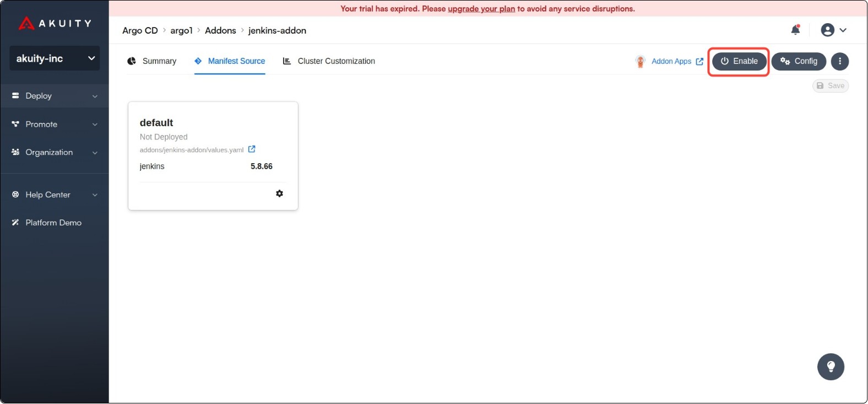868x404 pixels.
Task: Expand the Help Center sidebar menu
Action: pyautogui.click(x=55, y=195)
